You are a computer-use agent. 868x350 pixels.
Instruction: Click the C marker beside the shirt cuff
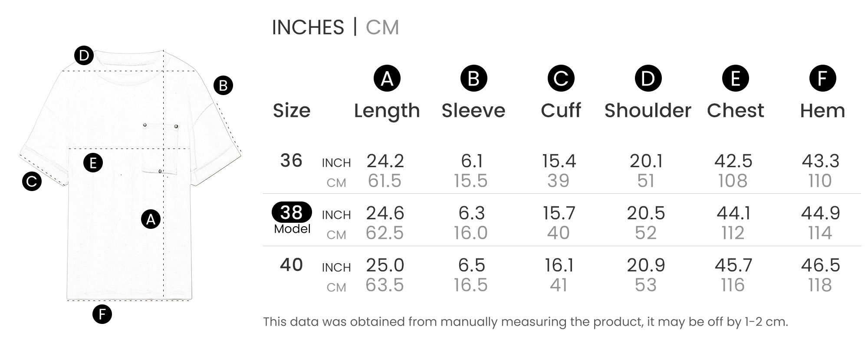click(32, 182)
